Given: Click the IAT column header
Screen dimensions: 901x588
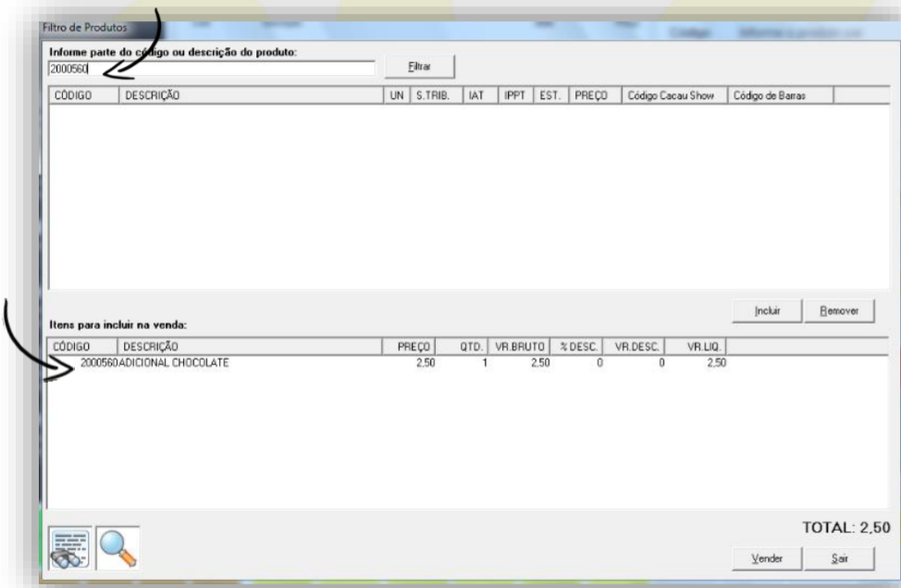Looking at the screenshot, I should point(480,95).
